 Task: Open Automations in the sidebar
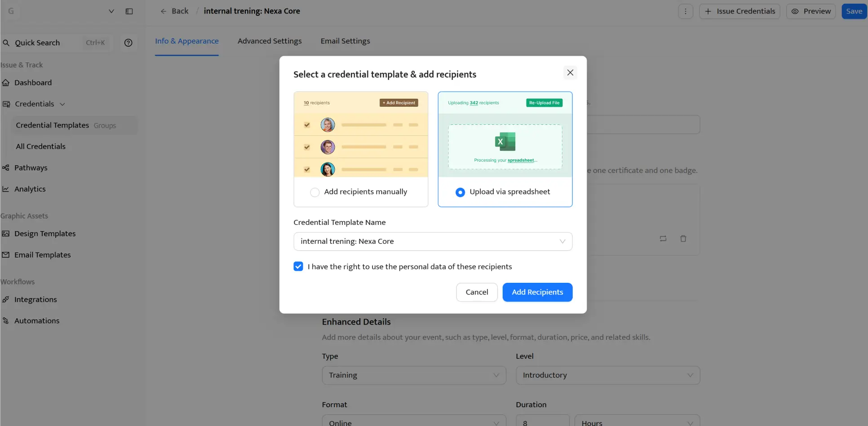(37, 321)
